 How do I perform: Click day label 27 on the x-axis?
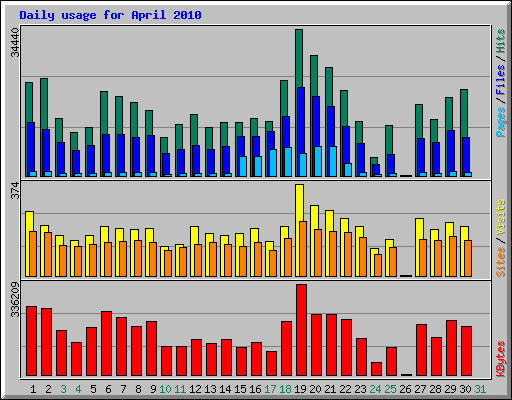click(x=420, y=389)
